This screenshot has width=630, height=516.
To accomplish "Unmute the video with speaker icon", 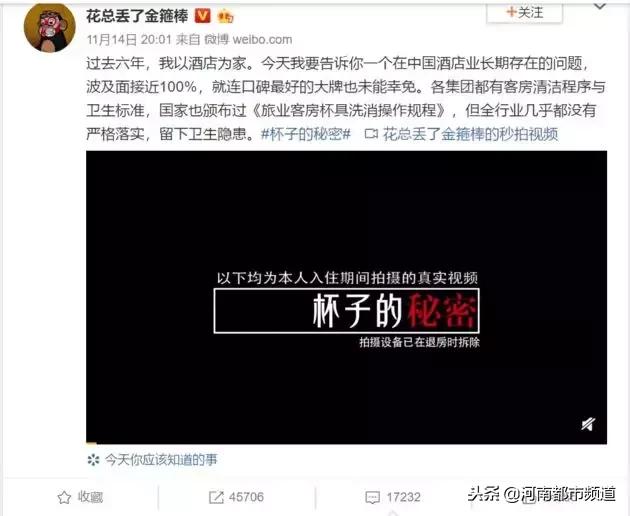I will click(588, 424).
